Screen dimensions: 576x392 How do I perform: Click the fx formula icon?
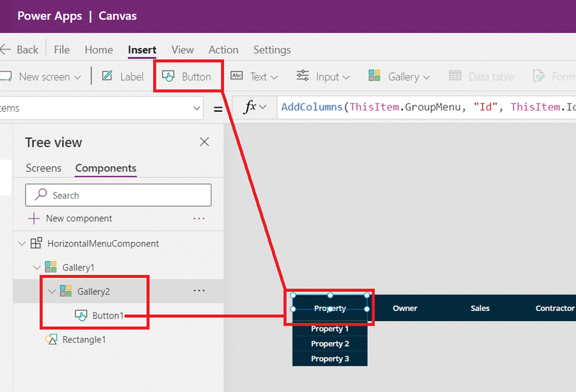coord(250,107)
